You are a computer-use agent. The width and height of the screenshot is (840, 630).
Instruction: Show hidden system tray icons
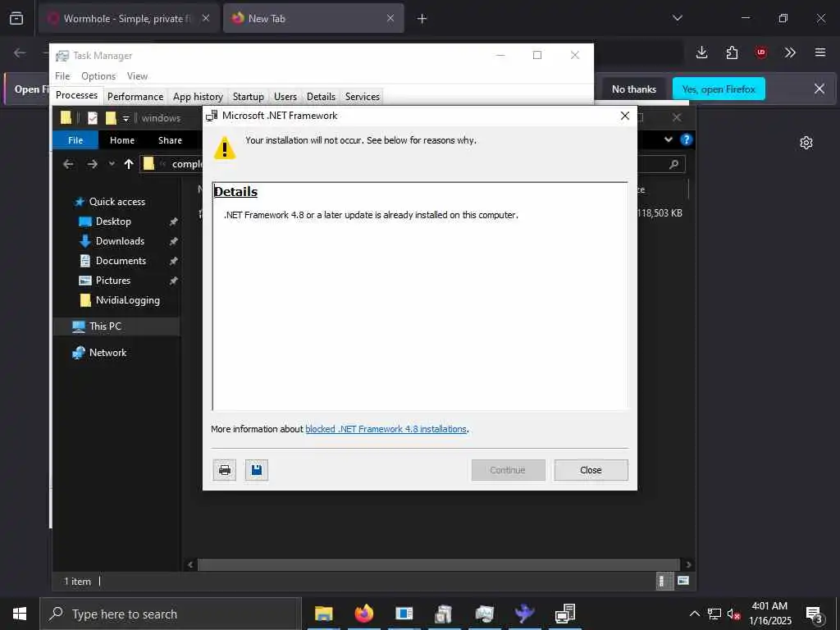click(x=694, y=614)
